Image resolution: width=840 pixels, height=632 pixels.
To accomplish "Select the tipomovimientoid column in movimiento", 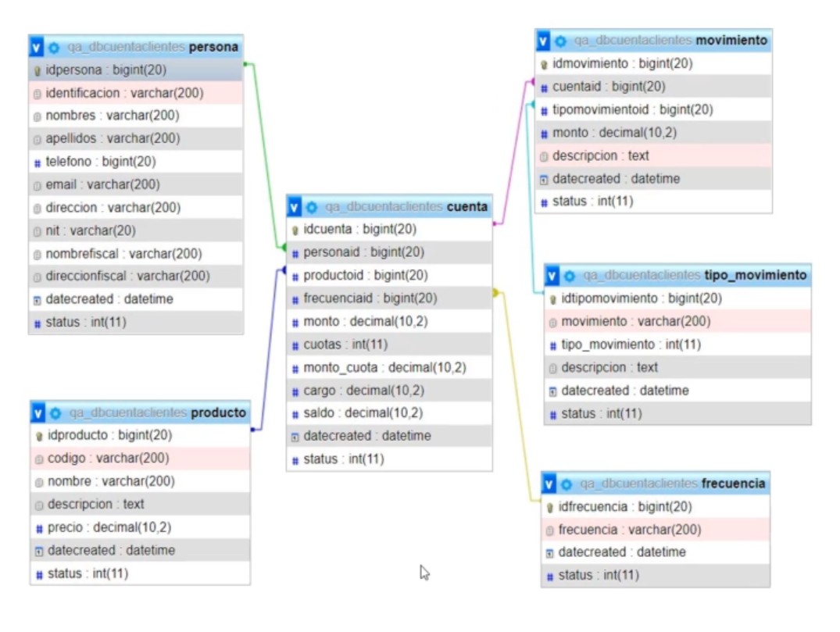I will tap(632, 109).
